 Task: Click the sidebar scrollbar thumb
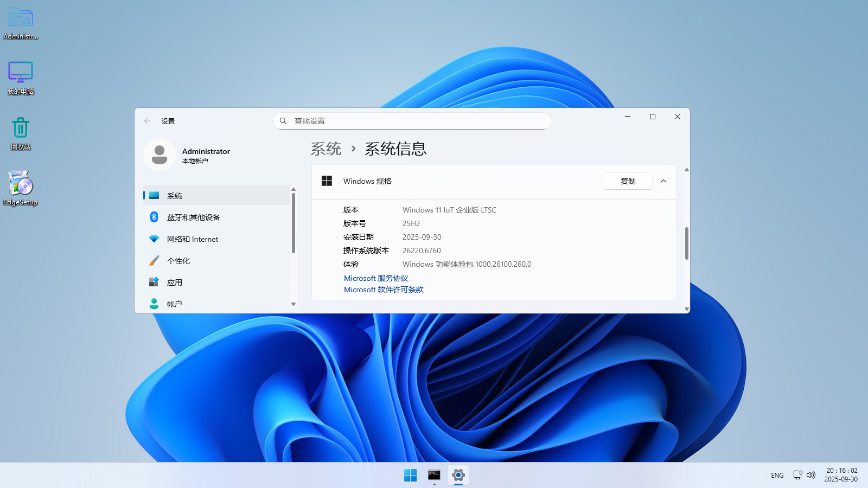293,223
